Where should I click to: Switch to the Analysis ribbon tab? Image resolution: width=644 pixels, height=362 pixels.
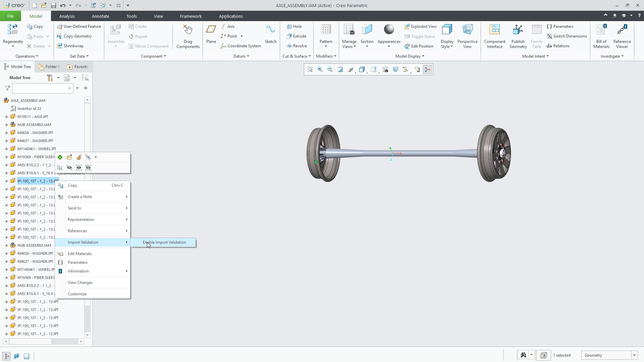click(67, 16)
